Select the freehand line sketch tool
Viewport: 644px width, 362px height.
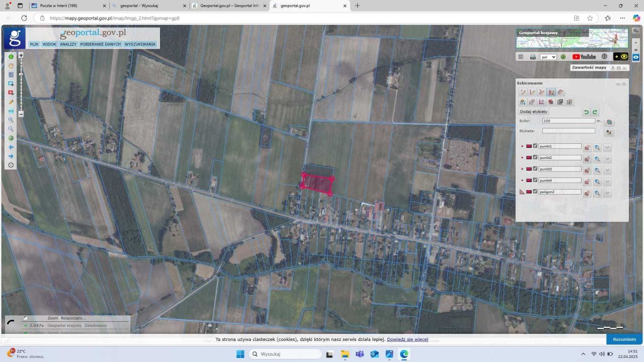[542, 92]
